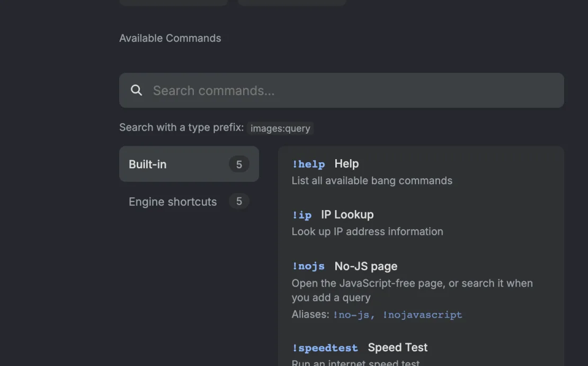Click the !no-js, alias
This screenshot has height=366, width=588.
tap(354, 315)
